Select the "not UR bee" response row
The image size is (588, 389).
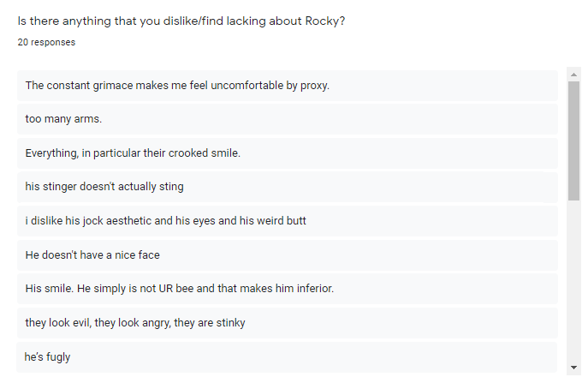click(287, 289)
